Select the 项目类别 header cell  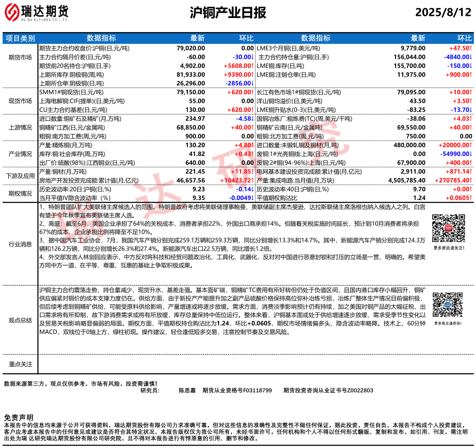point(20,38)
